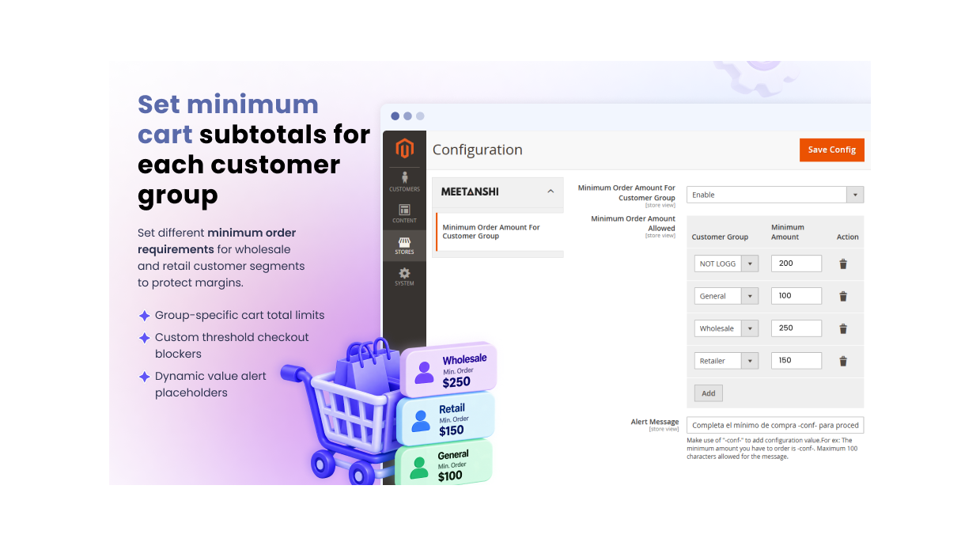Image resolution: width=980 pixels, height=546 pixels.
Task: Delete the General row with trash icon
Action: 843,297
